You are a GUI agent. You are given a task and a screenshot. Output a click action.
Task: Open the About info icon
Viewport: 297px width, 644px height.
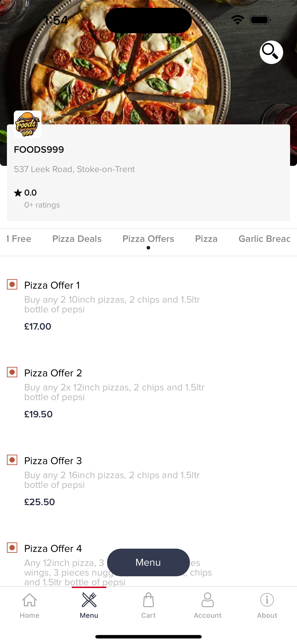[x=267, y=600]
